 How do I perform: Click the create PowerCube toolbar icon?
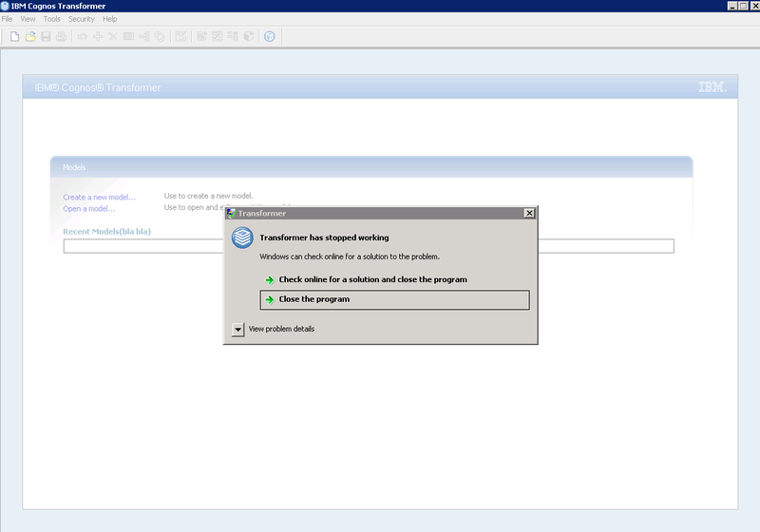coord(248,37)
